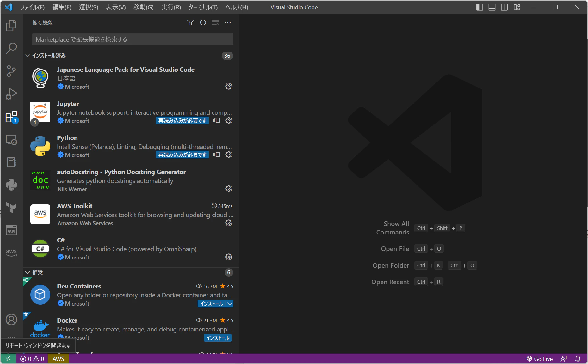Open settings gear for Jupyter extension

click(x=229, y=120)
